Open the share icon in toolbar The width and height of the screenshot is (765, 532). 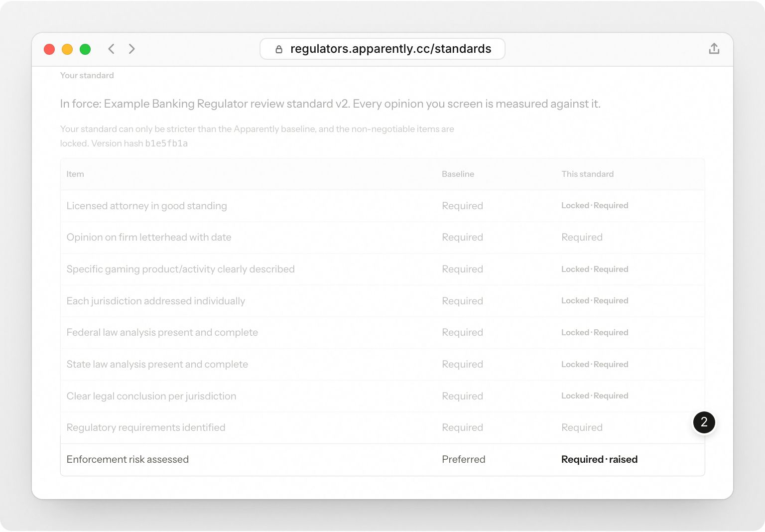pos(714,48)
